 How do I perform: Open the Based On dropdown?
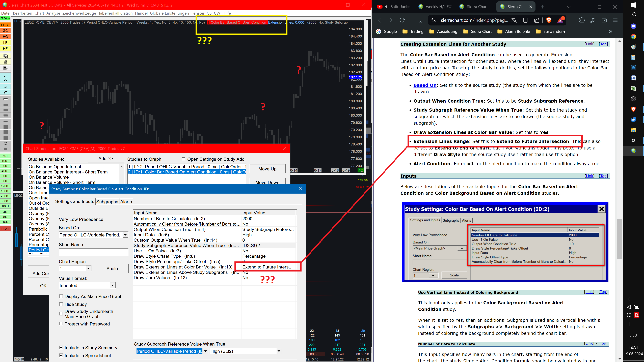[x=125, y=235]
